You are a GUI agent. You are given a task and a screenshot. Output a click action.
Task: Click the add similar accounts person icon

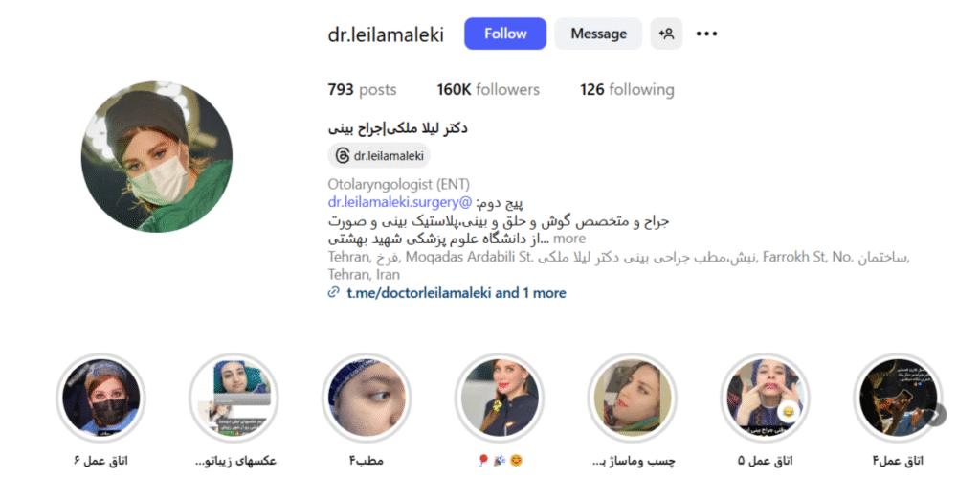(666, 34)
